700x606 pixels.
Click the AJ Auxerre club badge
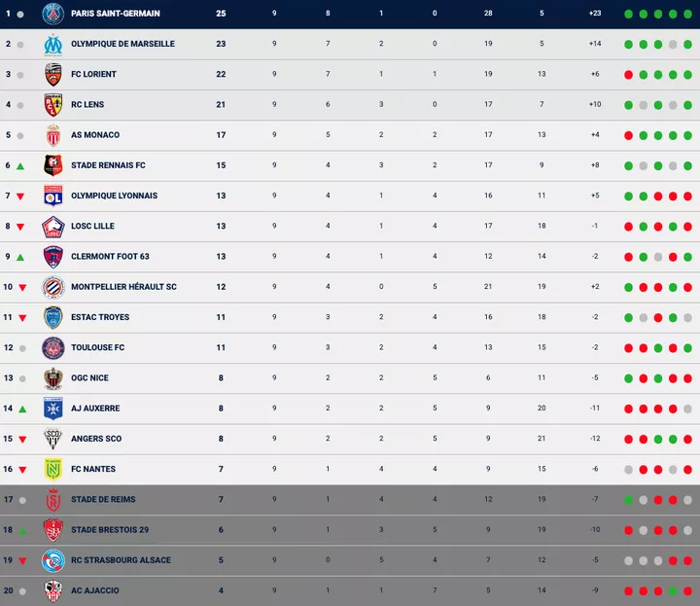52,409
